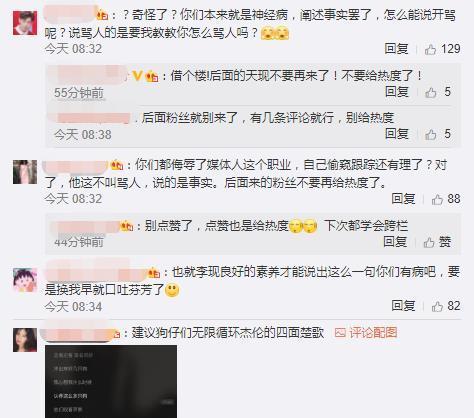Like the comment with 129 likes
The height and width of the screenshot is (418, 474).
[442, 49]
